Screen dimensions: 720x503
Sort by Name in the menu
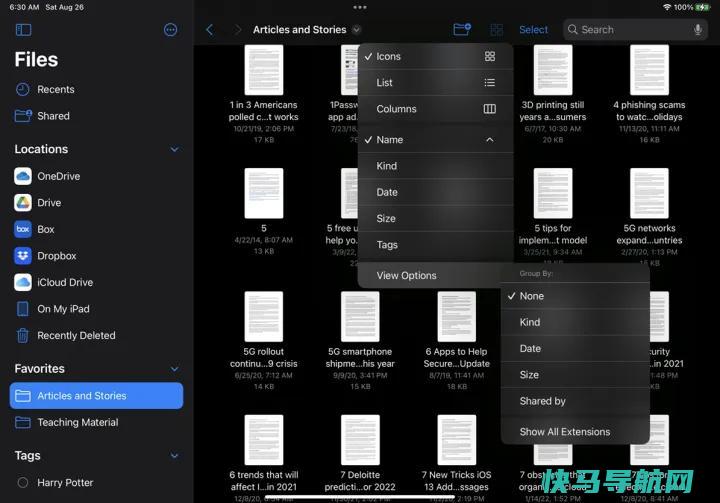[x=435, y=140]
